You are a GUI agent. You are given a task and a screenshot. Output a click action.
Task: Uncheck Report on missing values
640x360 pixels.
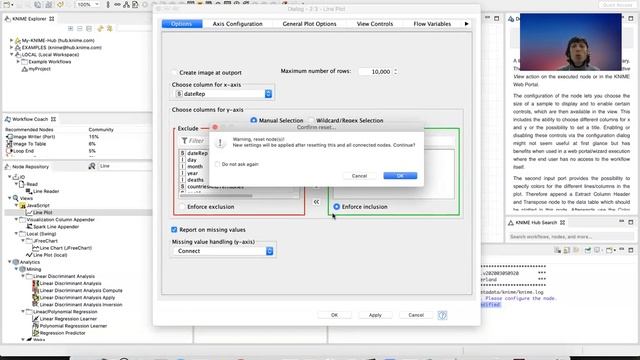pyautogui.click(x=174, y=230)
